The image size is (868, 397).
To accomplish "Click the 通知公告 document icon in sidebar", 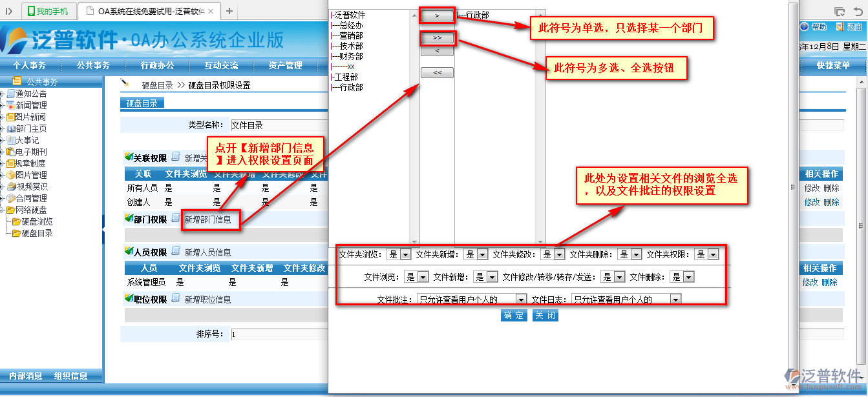I will 10,94.
